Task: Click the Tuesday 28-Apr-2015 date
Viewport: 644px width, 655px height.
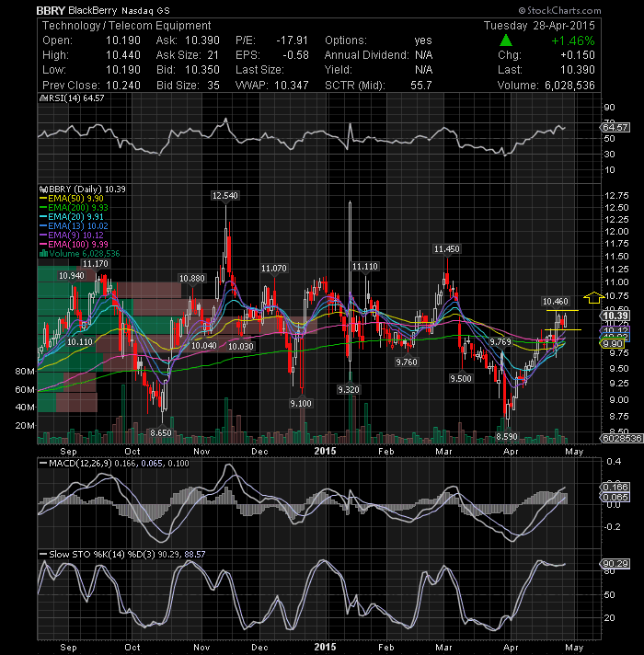Action: (539, 26)
